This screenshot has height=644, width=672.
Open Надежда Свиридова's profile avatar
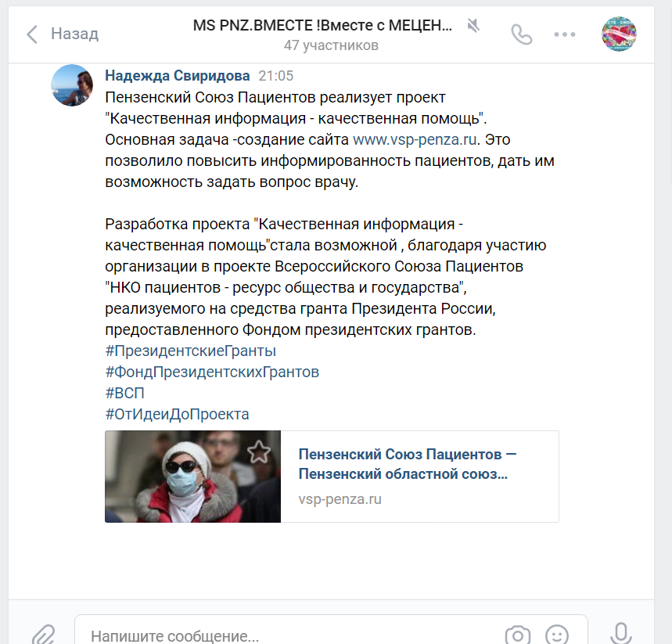coord(72,85)
